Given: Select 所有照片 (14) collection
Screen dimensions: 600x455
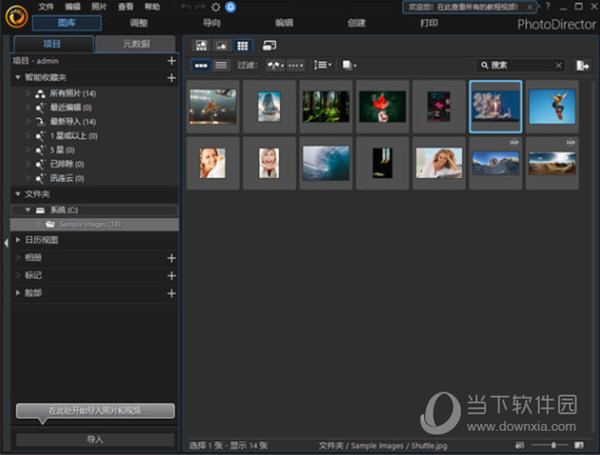Looking at the screenshot, I should pos(73,93).
